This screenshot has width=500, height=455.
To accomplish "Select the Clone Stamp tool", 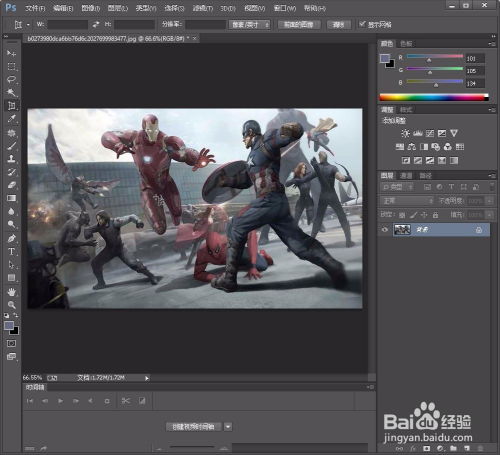I will [x=11, y=159].
